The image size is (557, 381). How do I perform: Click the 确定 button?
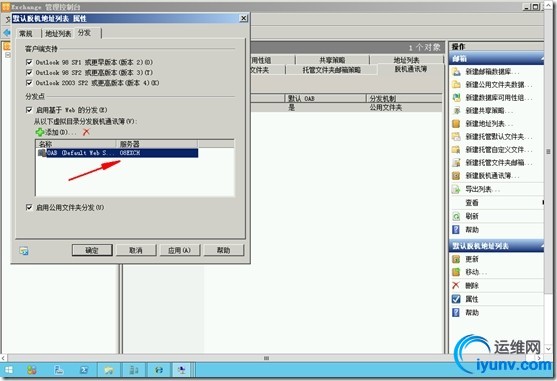click(x=92, y=250)
